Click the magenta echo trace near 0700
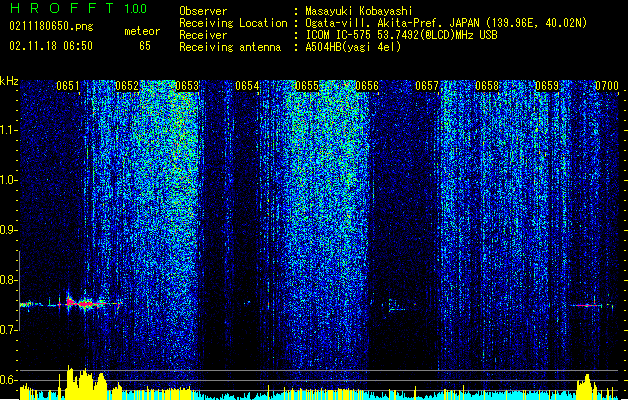 coord(587,306)
